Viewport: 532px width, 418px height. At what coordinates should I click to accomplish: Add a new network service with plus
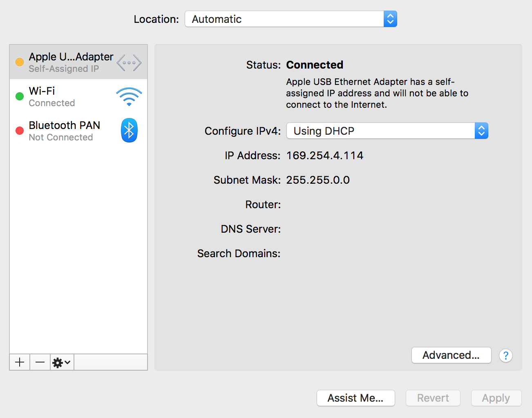pos(20,362)
